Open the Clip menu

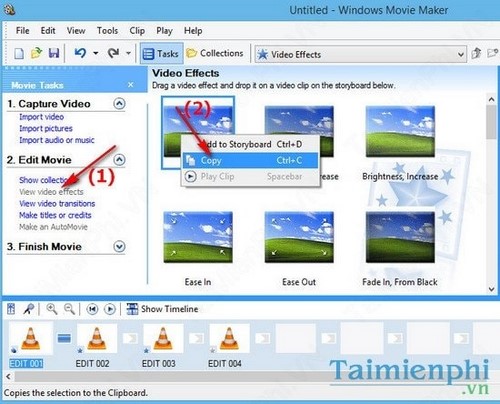137,31
